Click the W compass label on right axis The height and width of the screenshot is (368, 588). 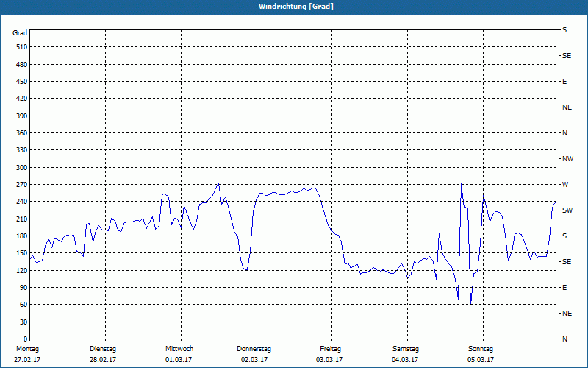(x=565, y=185)
